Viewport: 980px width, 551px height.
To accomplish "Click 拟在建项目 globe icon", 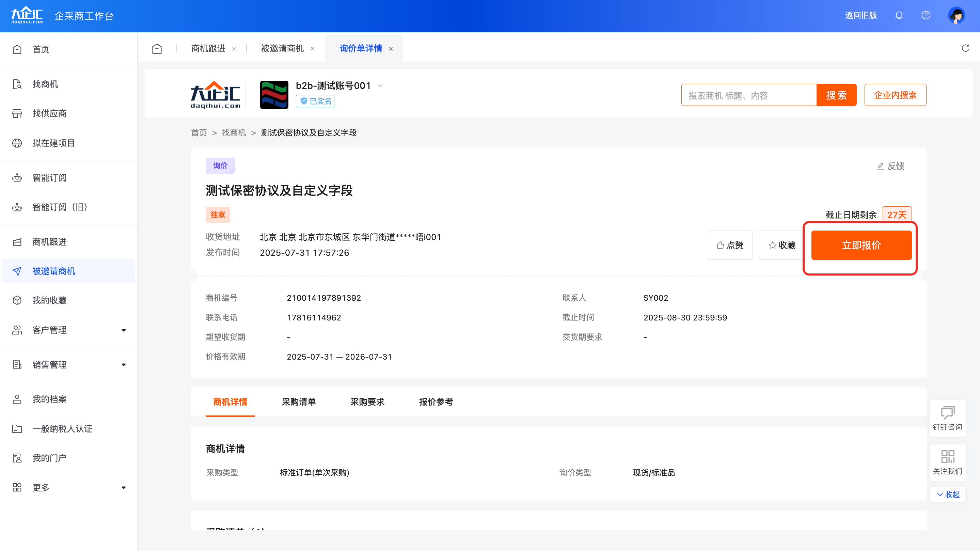I will [x=17, y=143].
